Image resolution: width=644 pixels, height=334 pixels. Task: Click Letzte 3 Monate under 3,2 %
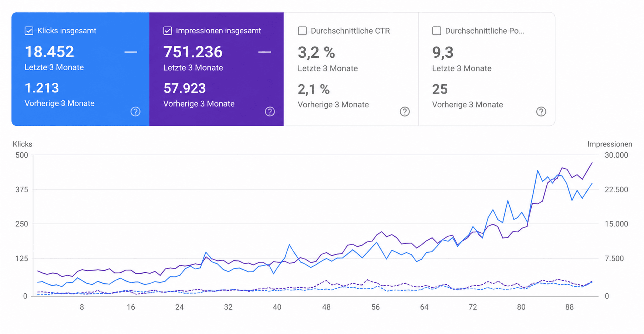pos(328,68)
